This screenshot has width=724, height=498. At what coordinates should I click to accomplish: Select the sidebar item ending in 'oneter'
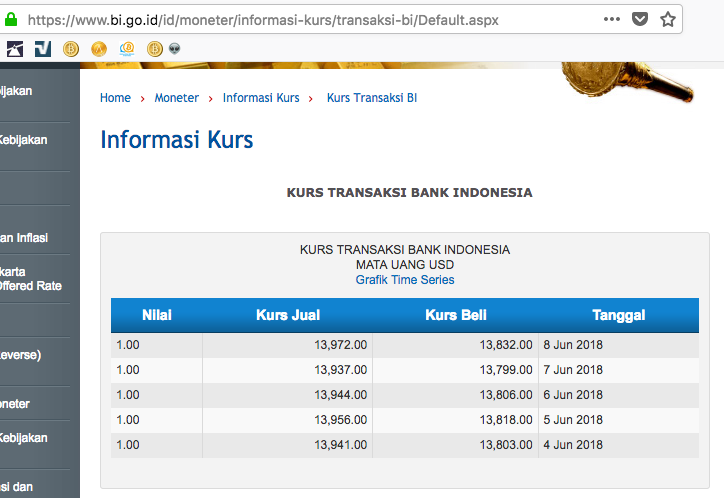pyautogui.click(x=15, y=404)
